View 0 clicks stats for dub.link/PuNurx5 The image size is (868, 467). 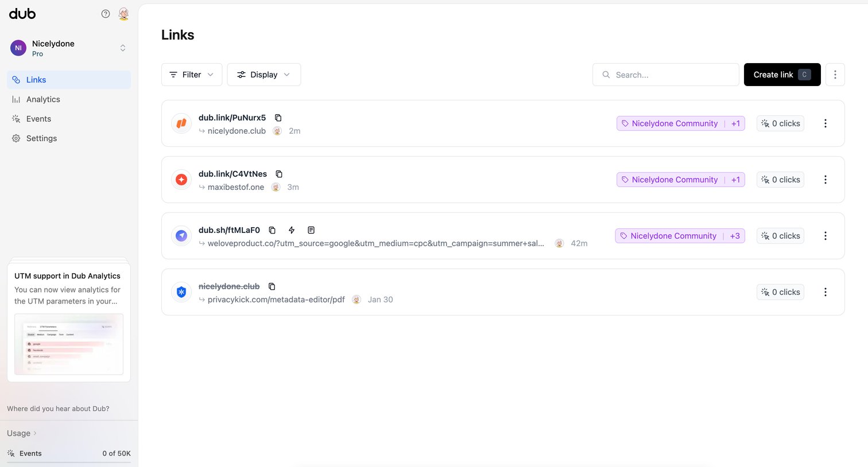781,123
